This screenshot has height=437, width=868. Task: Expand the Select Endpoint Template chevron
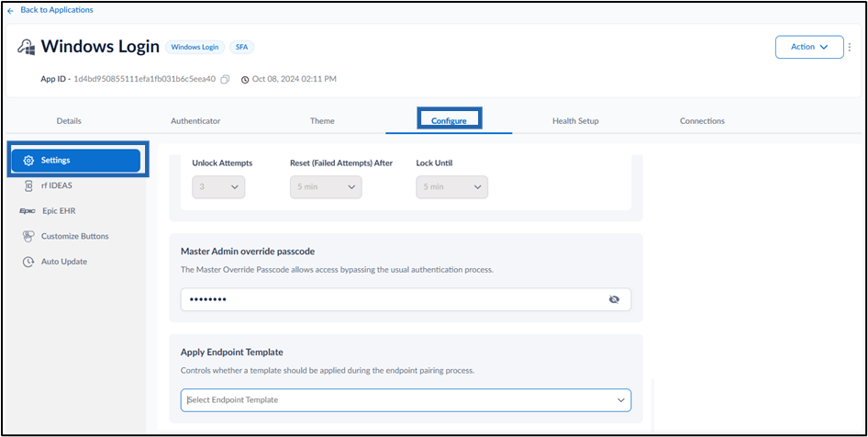pos(621,400)
